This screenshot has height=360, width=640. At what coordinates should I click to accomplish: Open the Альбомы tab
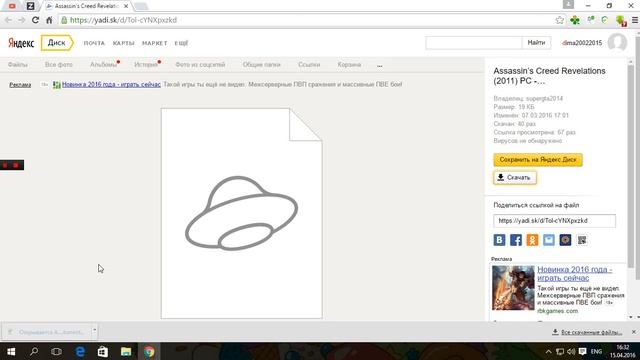point(103,64)
